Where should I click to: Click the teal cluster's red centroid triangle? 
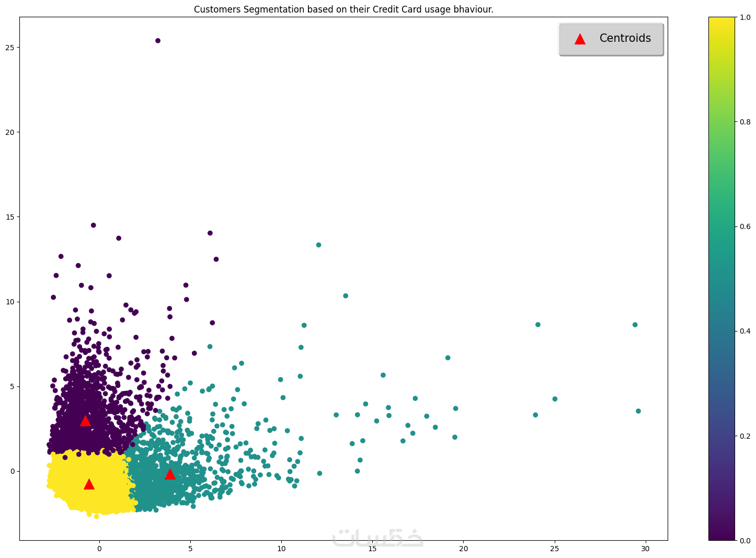click(169, 474)
